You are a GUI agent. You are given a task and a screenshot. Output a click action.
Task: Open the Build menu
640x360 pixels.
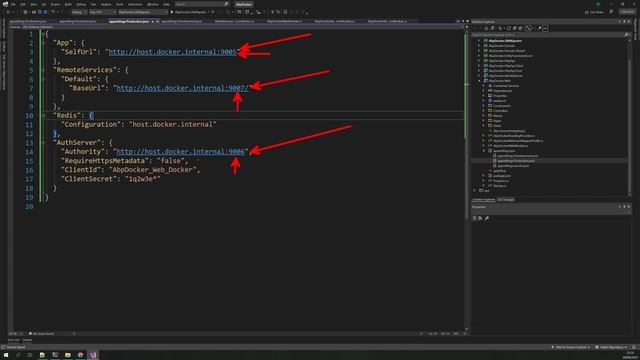[68, 4]
